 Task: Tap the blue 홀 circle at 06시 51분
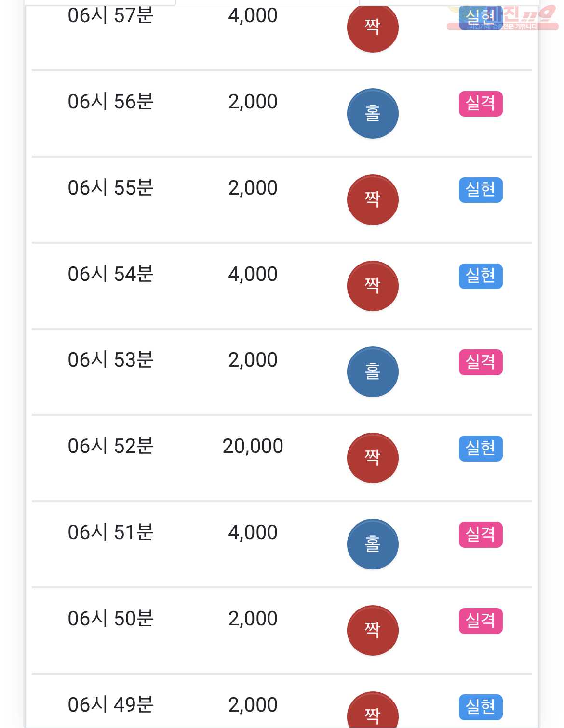tap(373, 544)
